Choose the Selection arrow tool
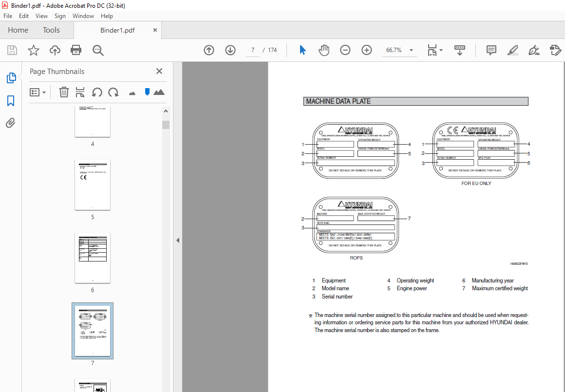Screen dimensions: 565x392 (x=302, y=50)
